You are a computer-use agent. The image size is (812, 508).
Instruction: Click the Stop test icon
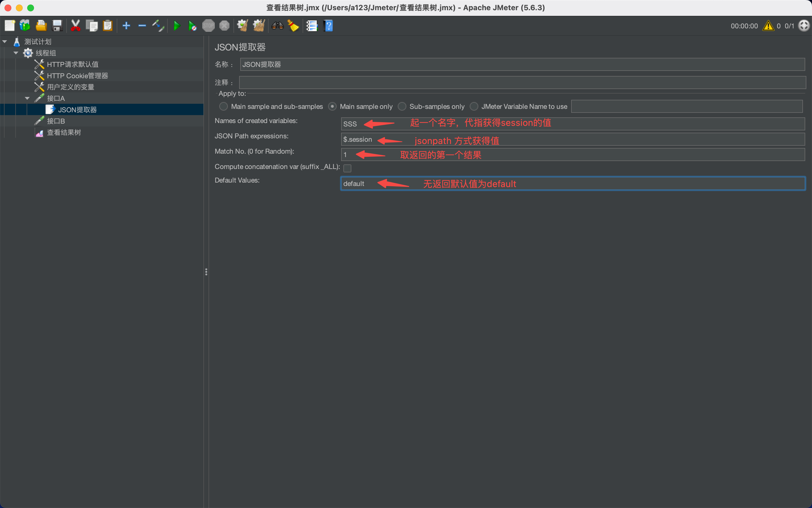pyautogui.click(x=208, y=26)
